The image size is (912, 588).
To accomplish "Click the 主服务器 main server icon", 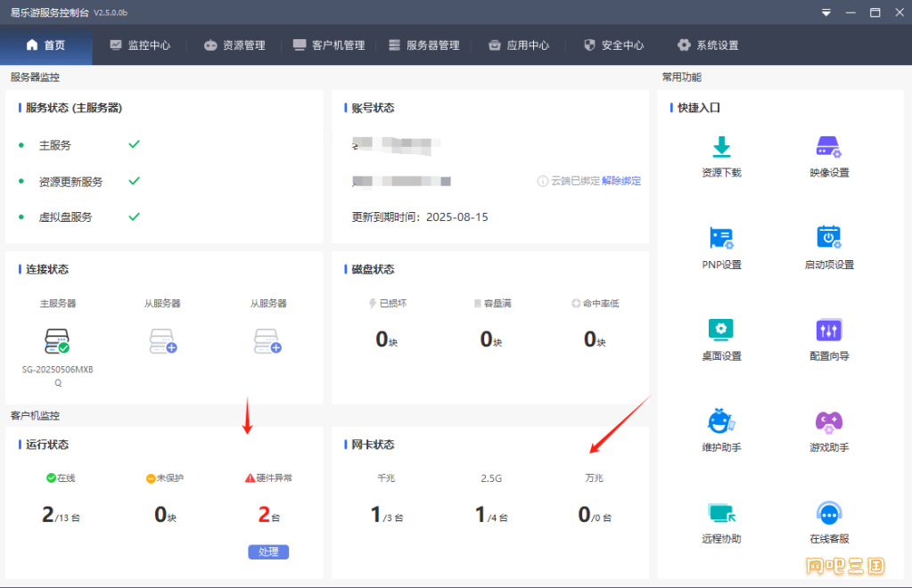I will coord(58,341).
